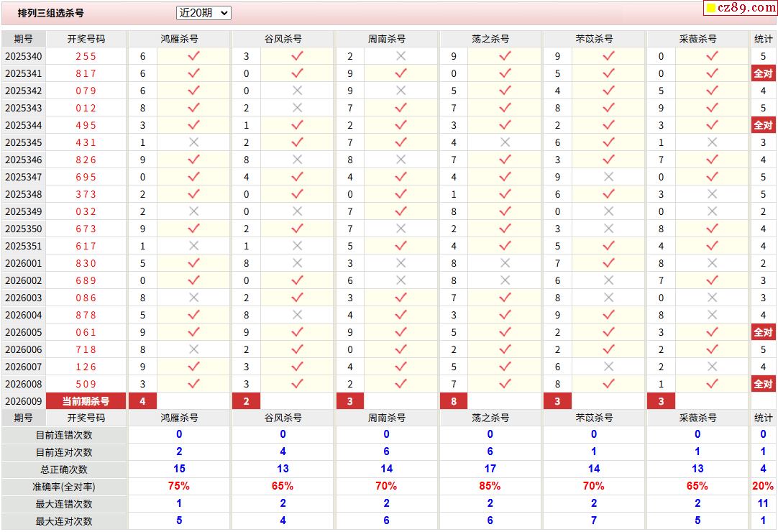Screen dimensions: 778x532
Task: Click 周南杀号 cross mark in row 2025340
Action: 401,56
